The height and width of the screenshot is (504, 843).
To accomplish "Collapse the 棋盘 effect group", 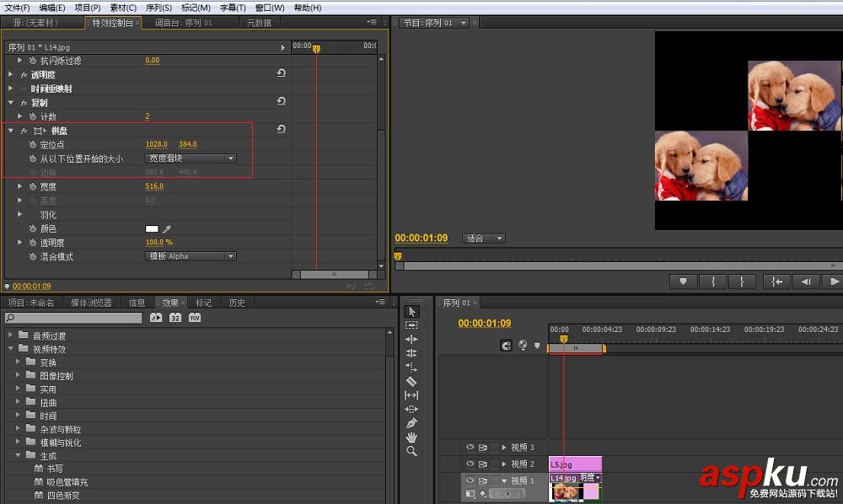I will tap(10, 131).
